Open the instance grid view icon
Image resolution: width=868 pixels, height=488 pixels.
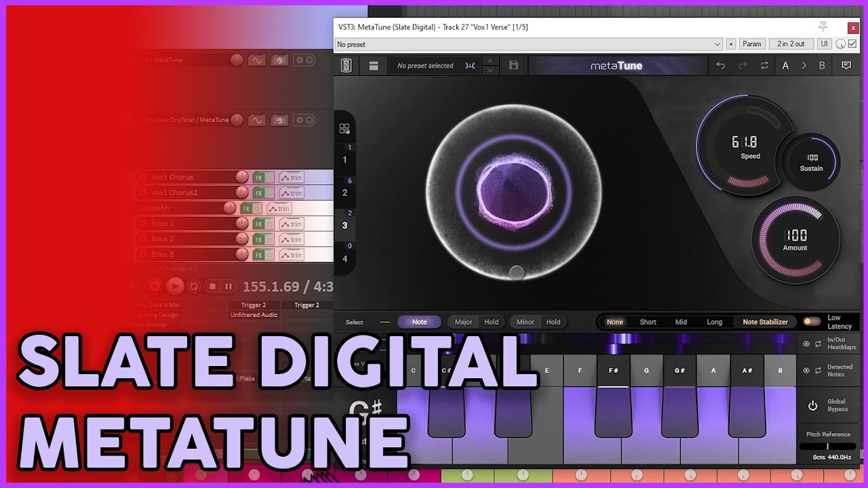click(x=344, y=129)
